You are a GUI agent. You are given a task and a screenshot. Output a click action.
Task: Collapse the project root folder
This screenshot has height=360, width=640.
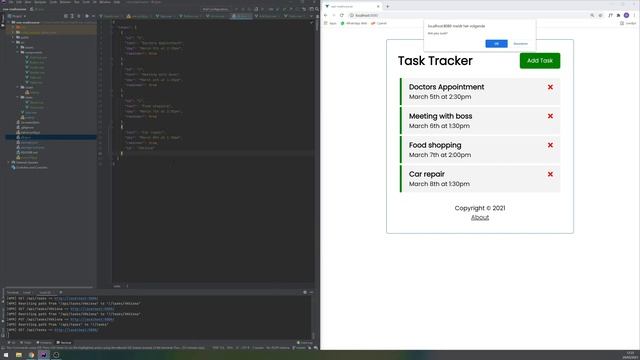[x=9, y=22]
